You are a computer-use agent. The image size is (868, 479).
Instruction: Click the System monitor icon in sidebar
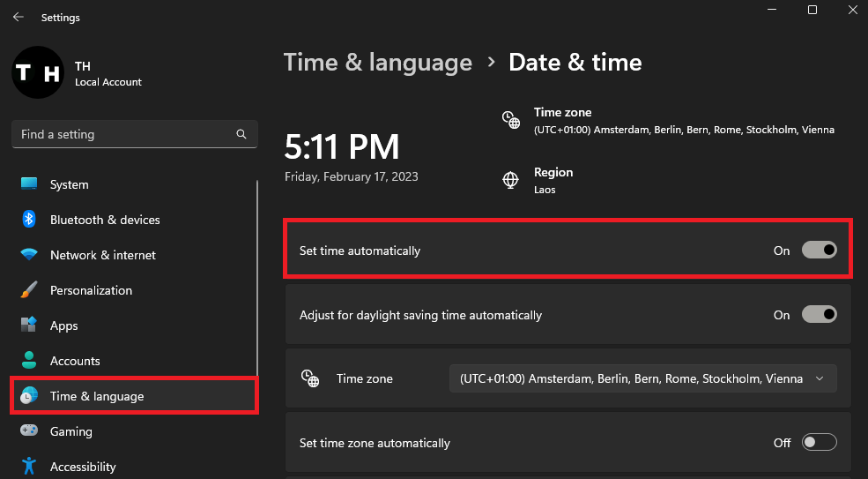[29, 184]
